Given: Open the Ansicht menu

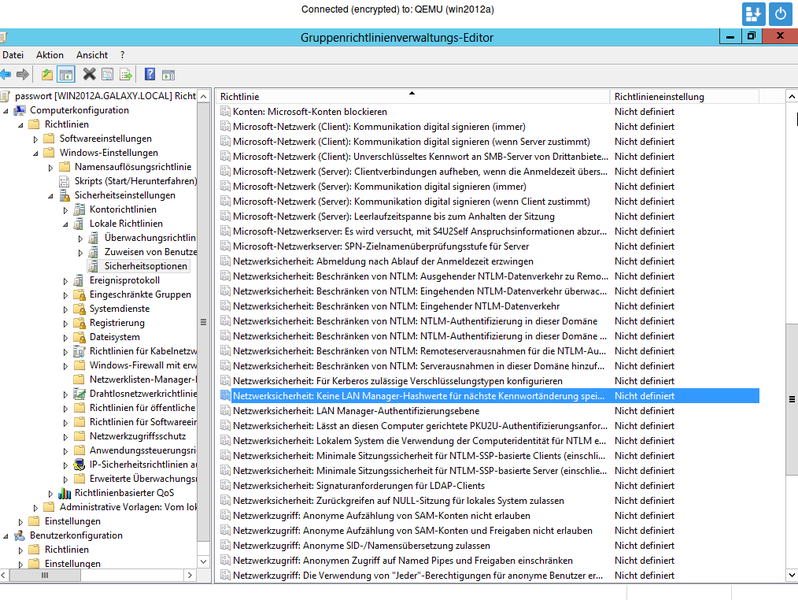Looking at the screenshot, I should click(92, 55).
